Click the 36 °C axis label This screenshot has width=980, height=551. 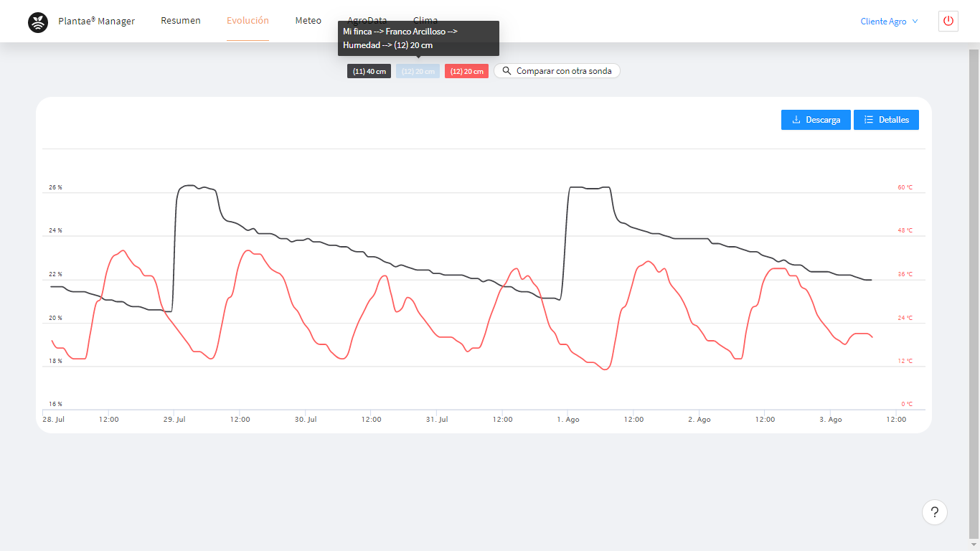coord(905,274)
